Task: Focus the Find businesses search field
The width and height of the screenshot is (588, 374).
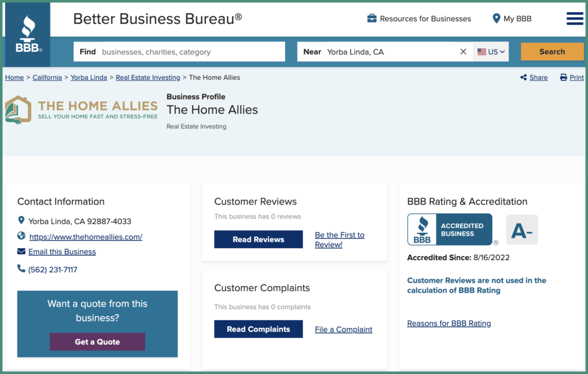Action: 179,52
